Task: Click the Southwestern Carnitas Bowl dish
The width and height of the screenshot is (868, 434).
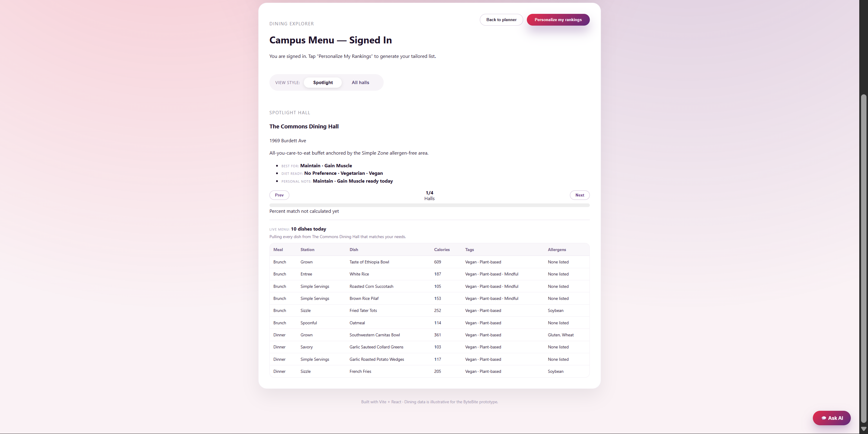Action: click(374, 335)
